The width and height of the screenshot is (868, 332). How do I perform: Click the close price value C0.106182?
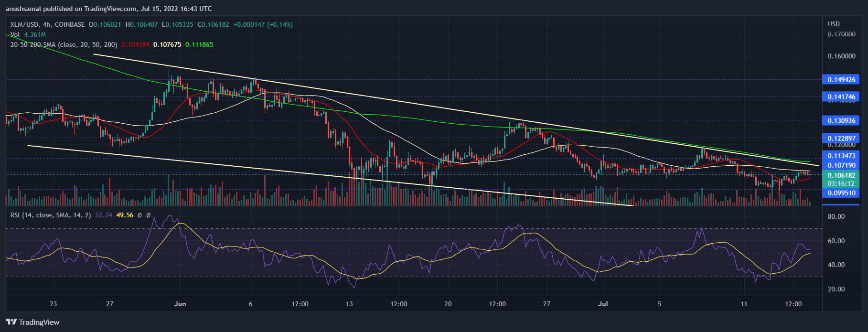(214, 24)
